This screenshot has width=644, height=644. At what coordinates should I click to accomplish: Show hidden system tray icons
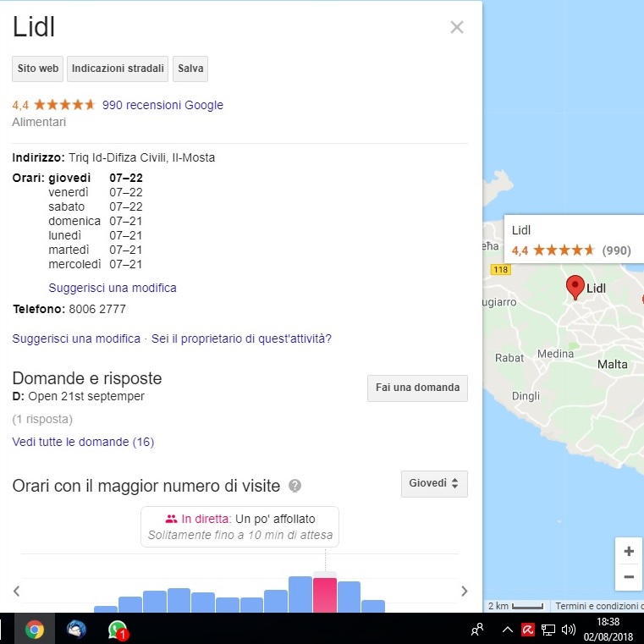(x=508, y=630)
